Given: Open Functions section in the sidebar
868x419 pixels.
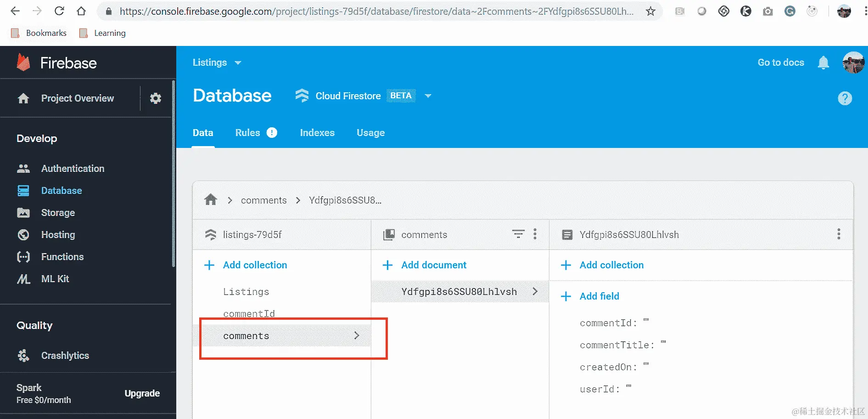Looking at the screenshot, I should click(x=62, y=257).
